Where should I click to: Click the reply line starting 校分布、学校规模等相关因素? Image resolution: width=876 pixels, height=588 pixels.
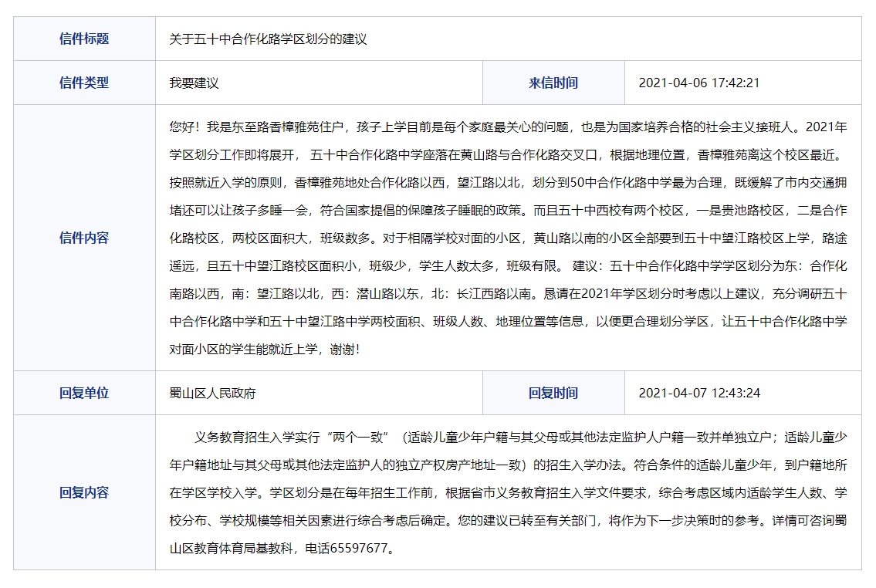tap(509, 520)
